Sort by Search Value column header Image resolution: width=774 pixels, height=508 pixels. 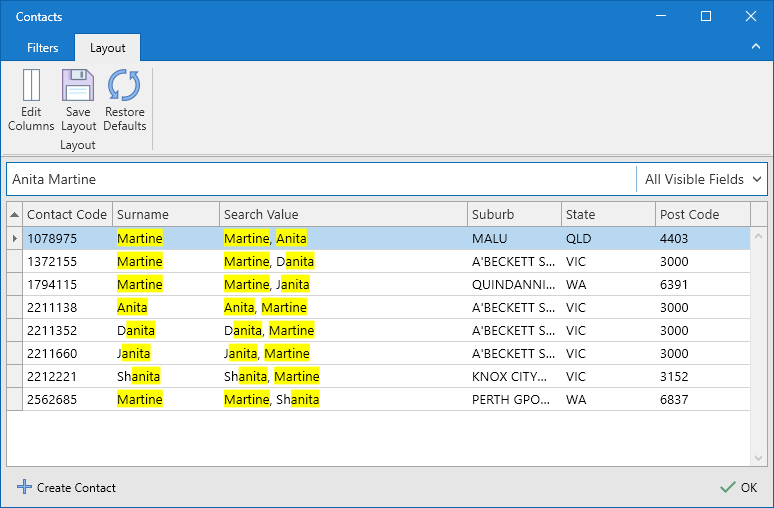tap(343, 214)
